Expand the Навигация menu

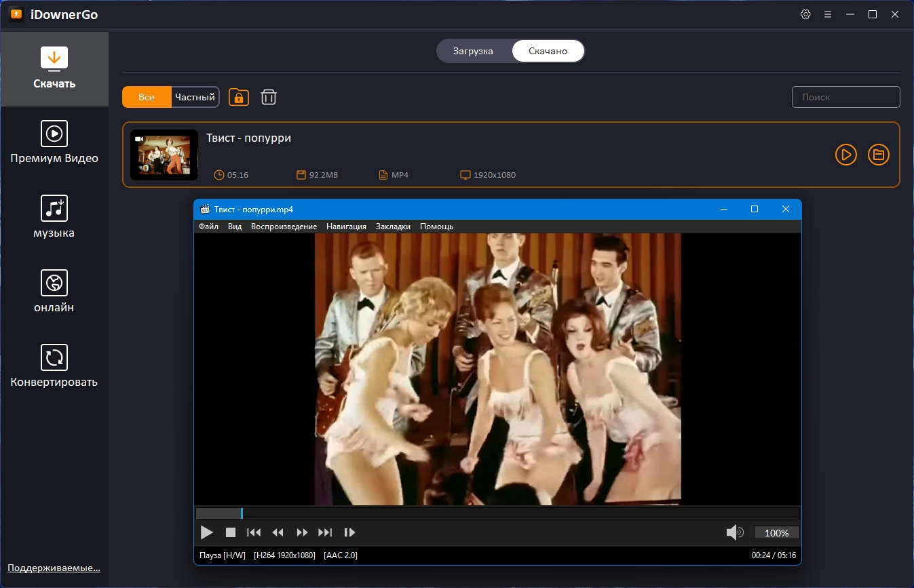[346, 227]
